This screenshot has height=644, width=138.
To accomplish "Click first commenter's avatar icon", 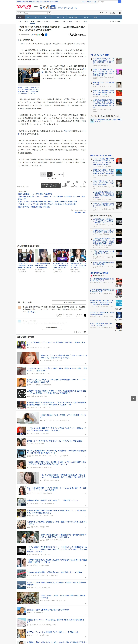I will [19, 308].
